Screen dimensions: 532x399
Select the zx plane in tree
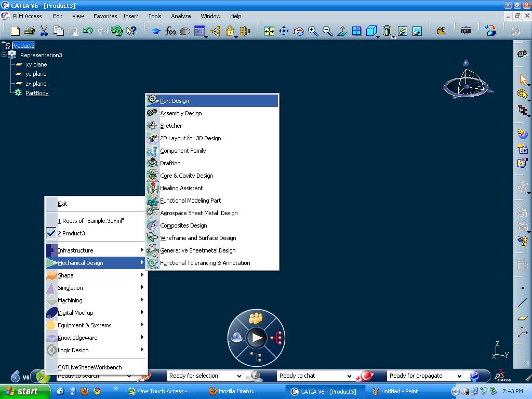click(36, 84)
